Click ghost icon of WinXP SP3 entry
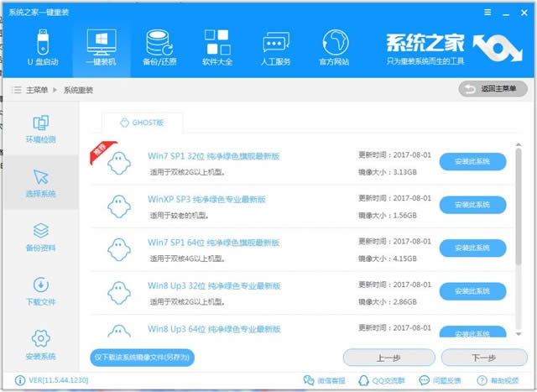 [x=119, y=206]
